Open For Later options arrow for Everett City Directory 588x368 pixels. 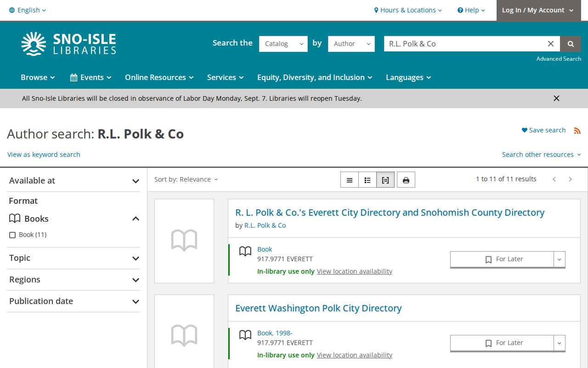[x=559, y=259]
